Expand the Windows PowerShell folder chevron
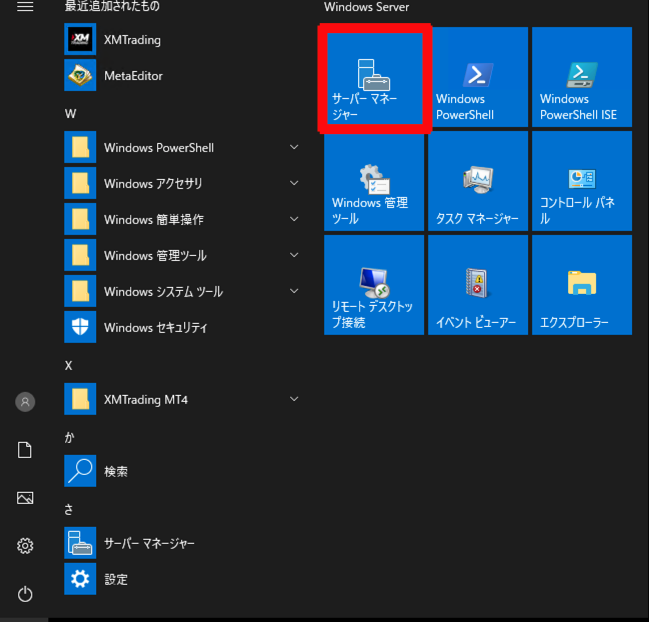649x622 pixels. pos(294,148)
